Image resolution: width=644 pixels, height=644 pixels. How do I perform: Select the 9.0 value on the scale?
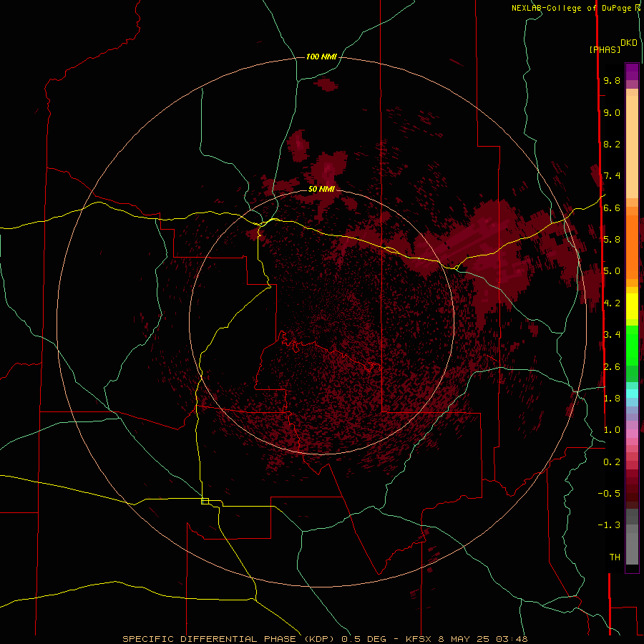pos(612,113)
